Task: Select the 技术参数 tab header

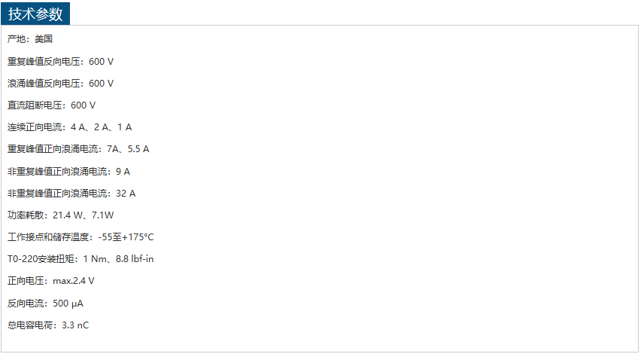Action: coord(35,14)
